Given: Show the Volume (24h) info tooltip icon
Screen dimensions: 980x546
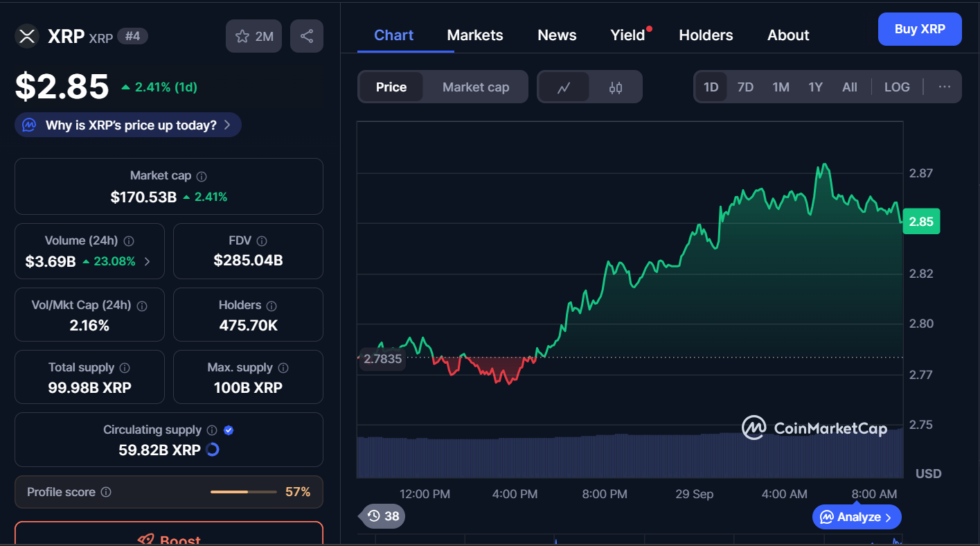Looking at the screenshot, I should click(x=129, y=241).
